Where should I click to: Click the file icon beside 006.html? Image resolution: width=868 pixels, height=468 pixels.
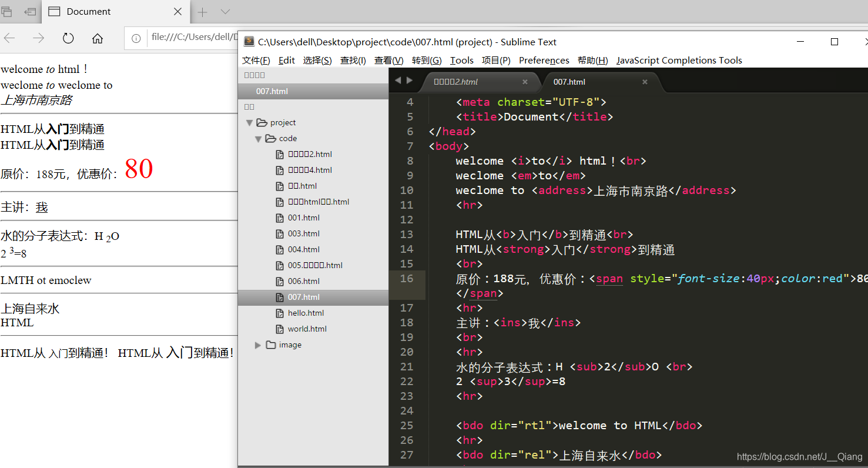280,281
